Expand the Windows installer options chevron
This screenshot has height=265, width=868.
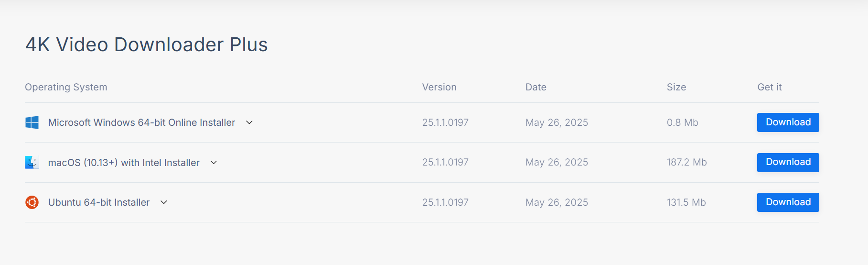tap(249, 122)
